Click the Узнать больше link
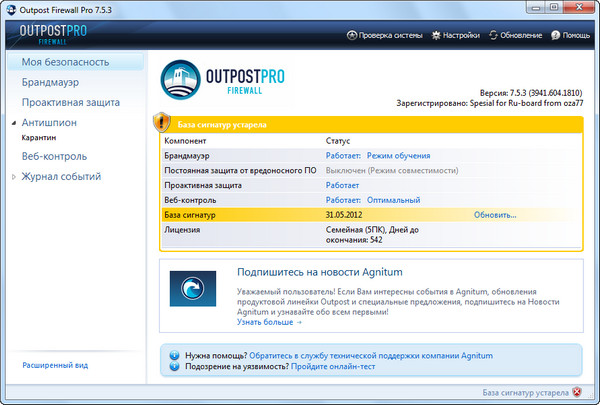 (x=268, y=323)
